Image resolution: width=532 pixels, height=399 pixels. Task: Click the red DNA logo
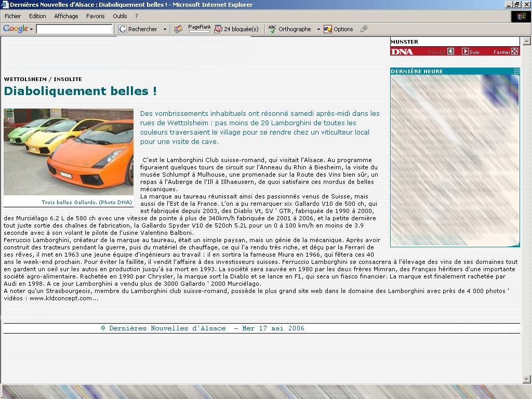coord(402,51)
